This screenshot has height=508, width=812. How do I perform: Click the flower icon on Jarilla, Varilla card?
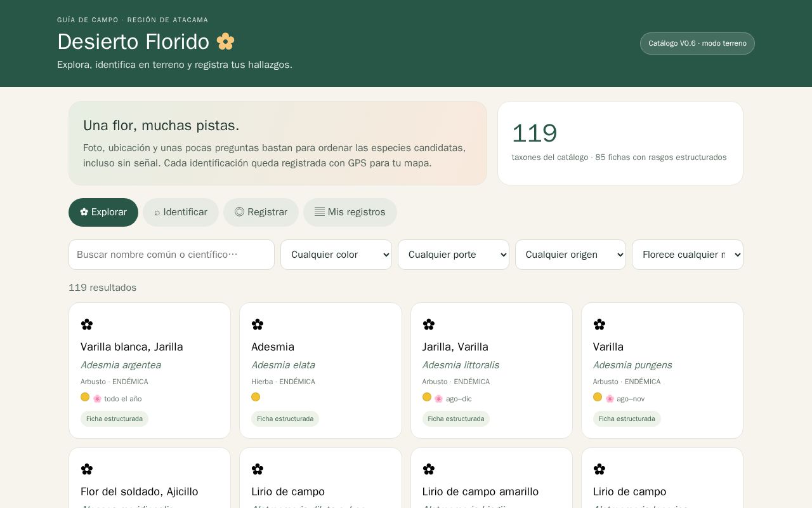429,324
